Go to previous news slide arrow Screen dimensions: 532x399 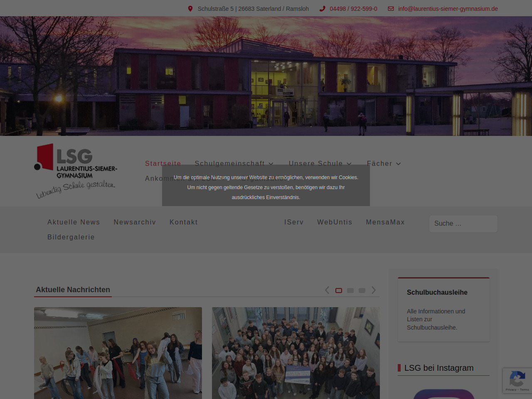[327, 290]
